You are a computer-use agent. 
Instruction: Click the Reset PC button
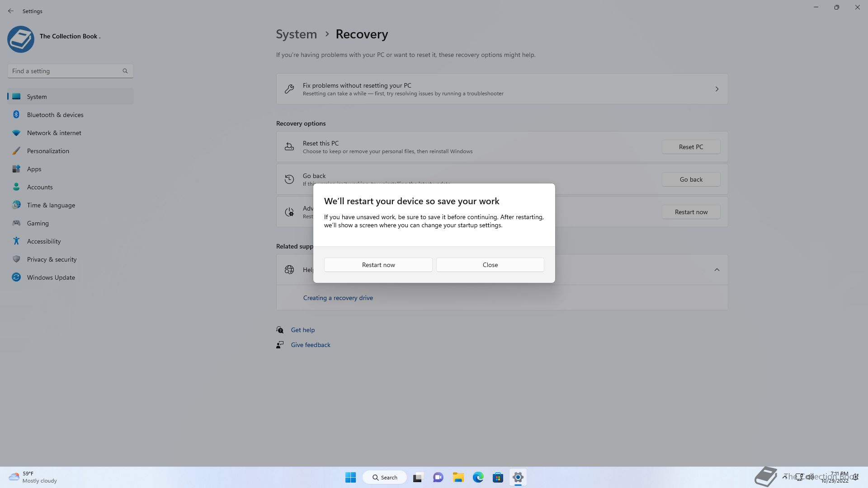[691, 147]
